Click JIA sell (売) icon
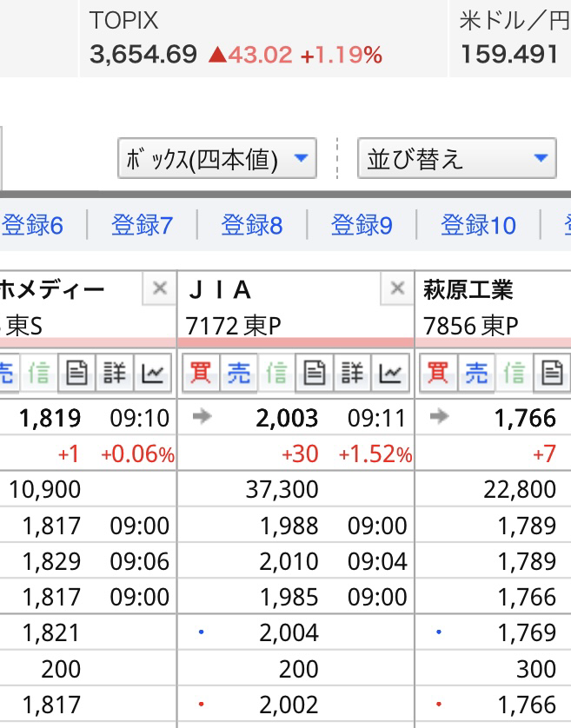571x728 pixels. point(239,373)
